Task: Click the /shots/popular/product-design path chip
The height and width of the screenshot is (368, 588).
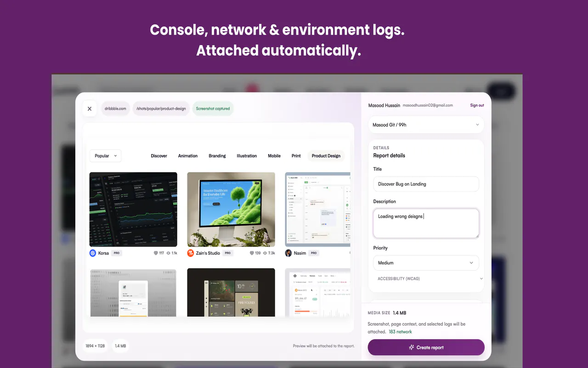Action: [161, 109]
